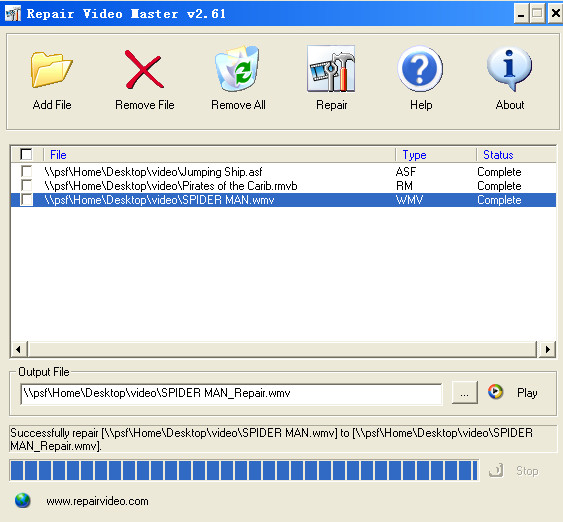The width and height of the screenshot is (563, 522).
Task: Sort list by the Status column header
Action: [498, 155]
